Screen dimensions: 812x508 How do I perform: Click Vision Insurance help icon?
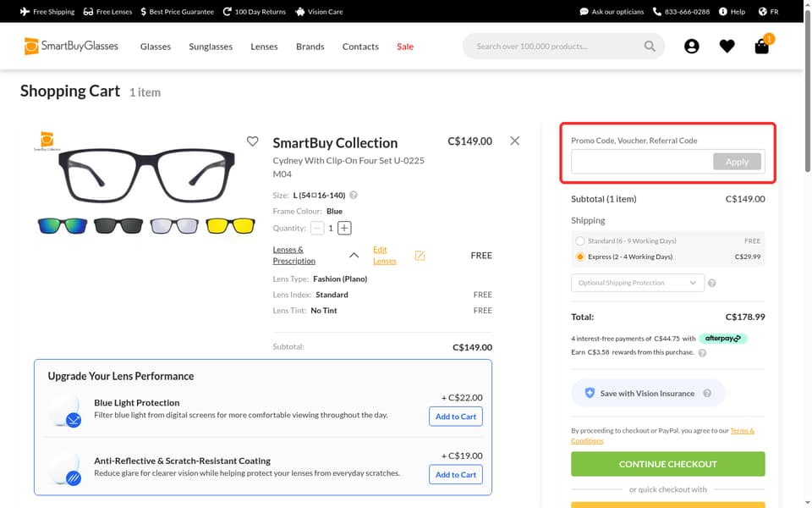pos(707,394)
